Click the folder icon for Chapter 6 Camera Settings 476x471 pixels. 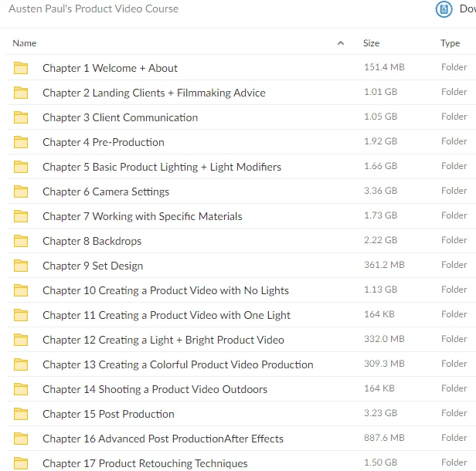21,191
